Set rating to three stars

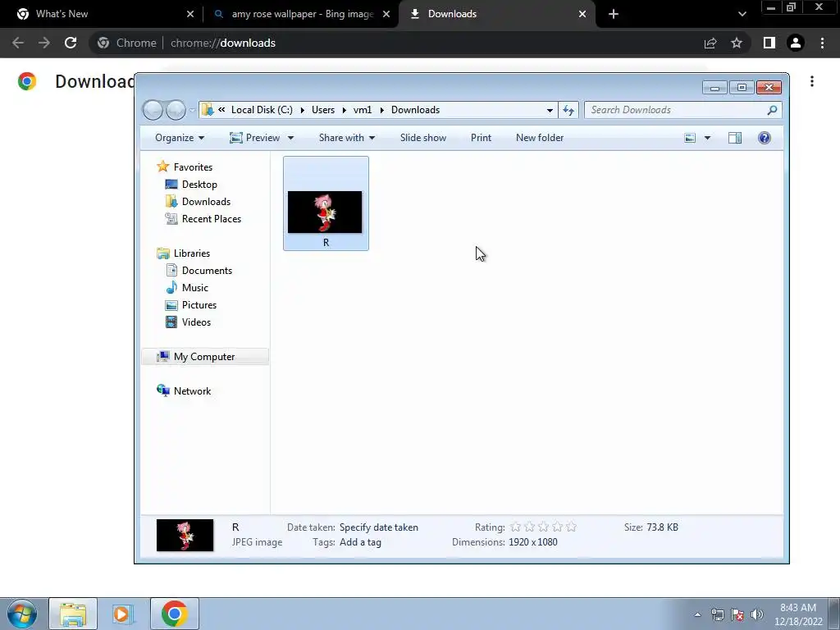click(543, 527)
